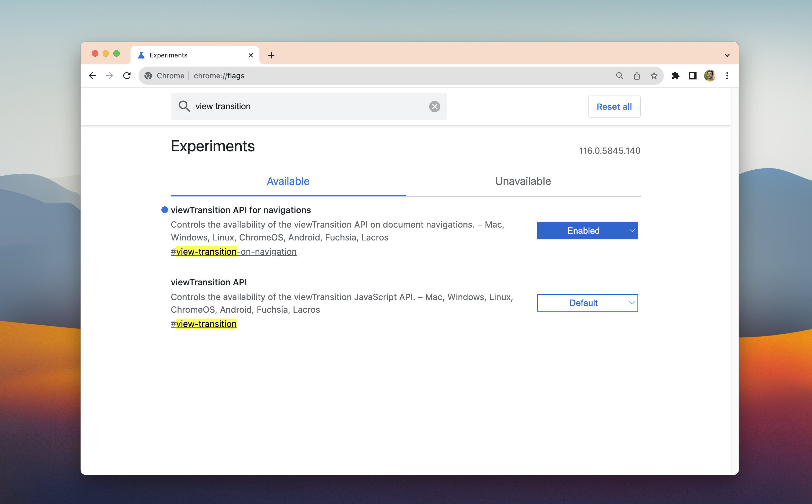
Task: Select the Available tab
Action: click(288, 181)
